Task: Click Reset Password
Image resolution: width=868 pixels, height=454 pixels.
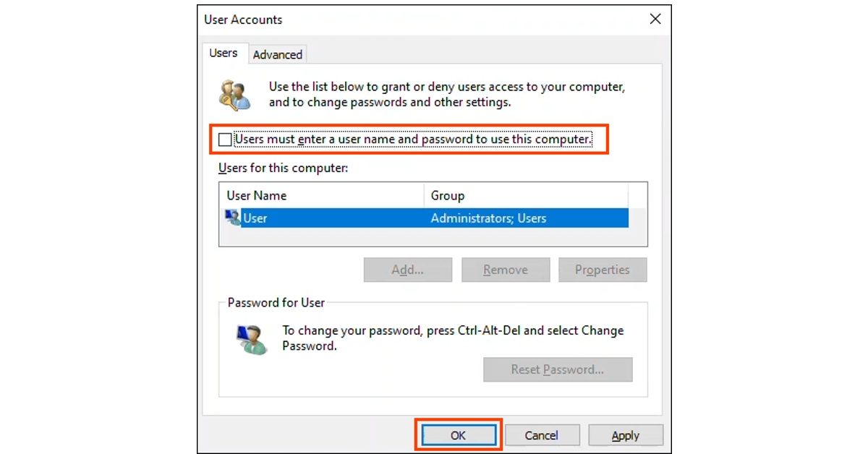Action: tap(558, 369)
